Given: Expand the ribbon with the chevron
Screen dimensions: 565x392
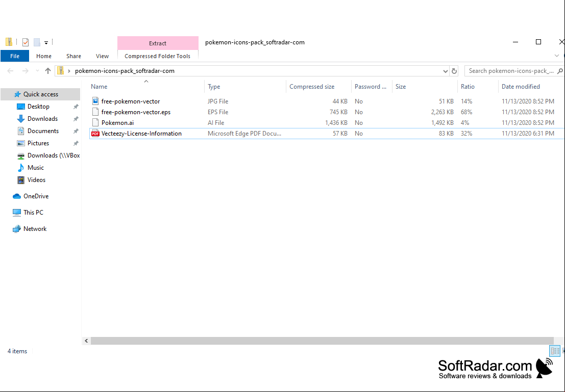Looking at the screenshot, I should click(x=557, y=56).
